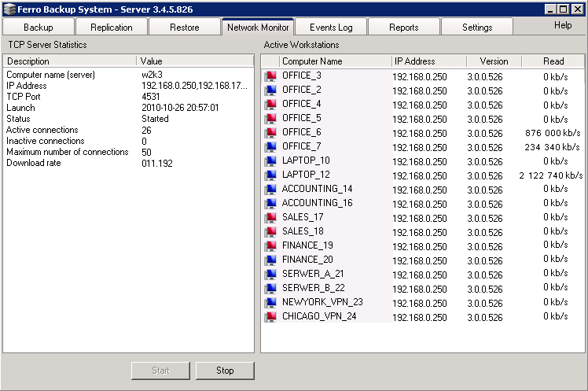Click the SERWER_A_21 workstation icon

click(x=270, y=275)
